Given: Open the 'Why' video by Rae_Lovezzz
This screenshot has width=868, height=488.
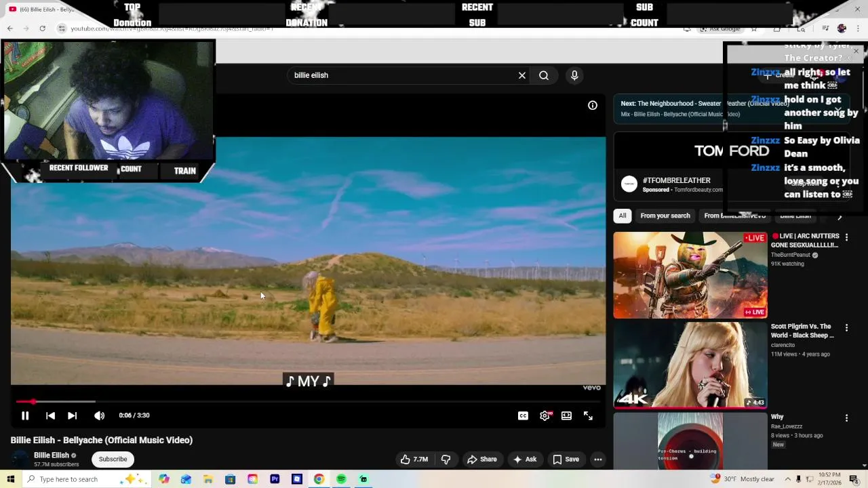Looking at the screenshot, I should (690, 441).
